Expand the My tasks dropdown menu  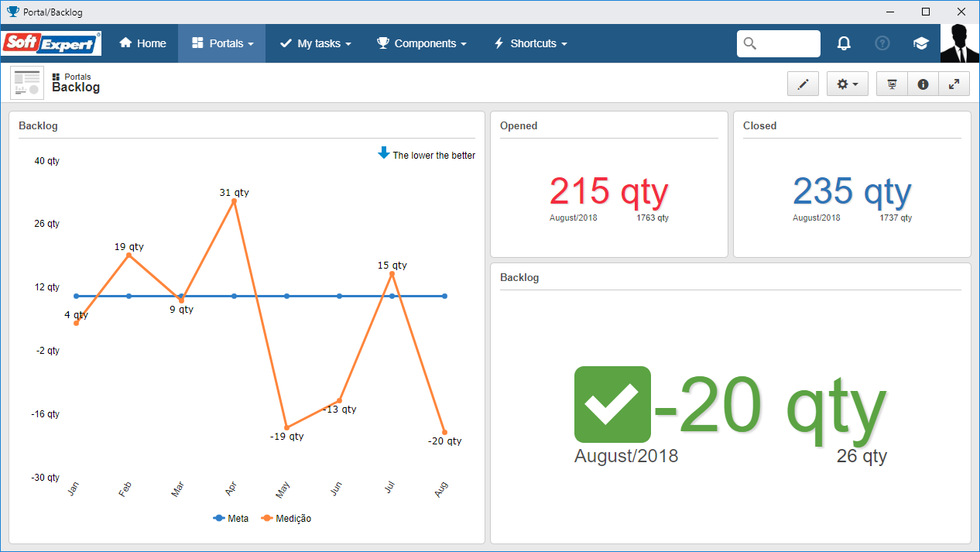[315, 43]
